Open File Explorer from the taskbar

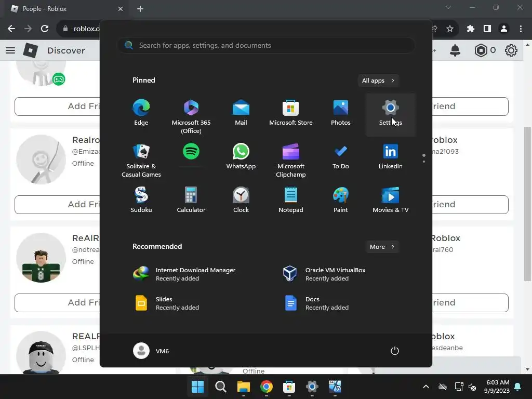pos(243,387)
